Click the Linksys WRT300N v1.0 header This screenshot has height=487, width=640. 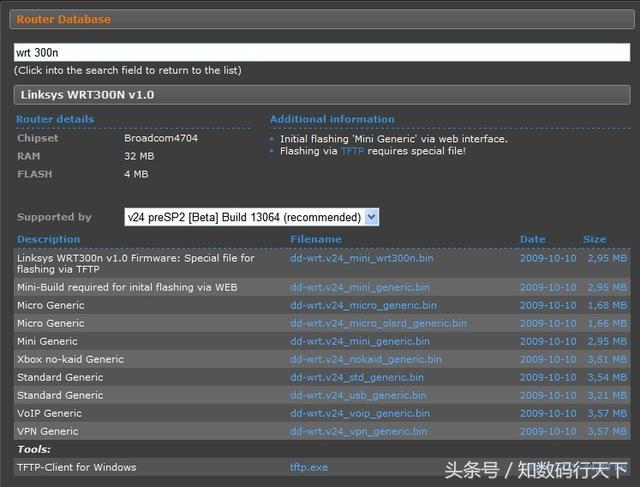click(86, 95)
